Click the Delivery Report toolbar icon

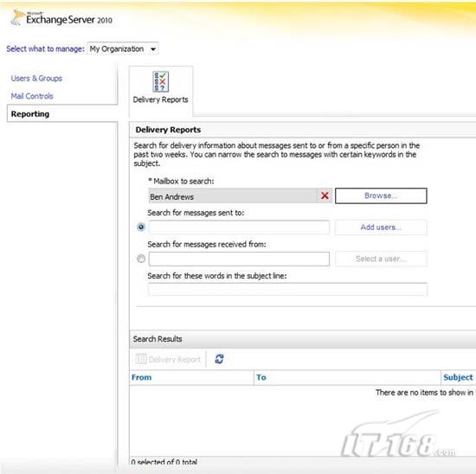tap(141, 359)
